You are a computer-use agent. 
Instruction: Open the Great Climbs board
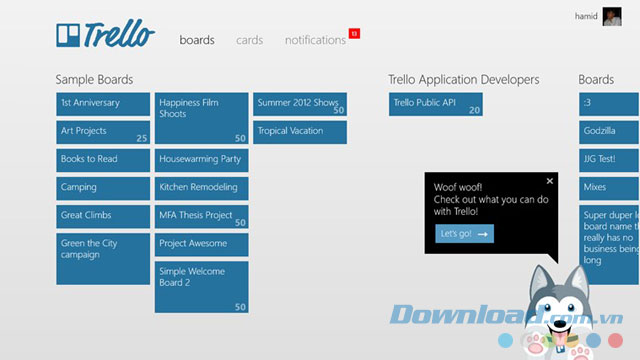[103, 217]
